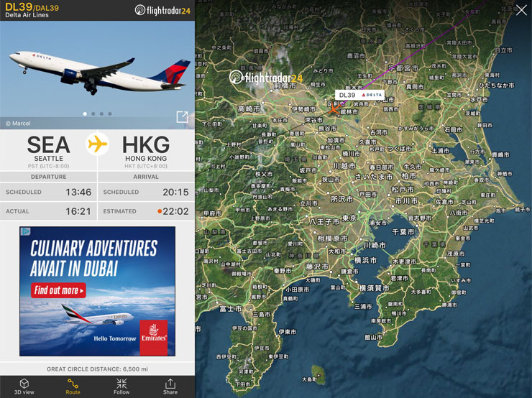This screenshot has height=398, width=532.
Task: Click the Emirates logo in the ad
Action: click(x=154, y=338)
